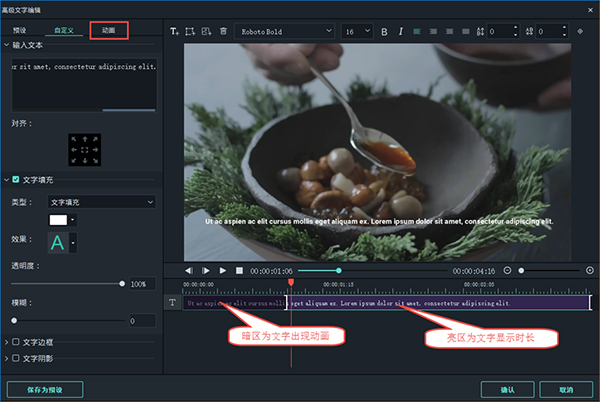Click the delete trash icon in toolbar

click(x=222, y=31)
